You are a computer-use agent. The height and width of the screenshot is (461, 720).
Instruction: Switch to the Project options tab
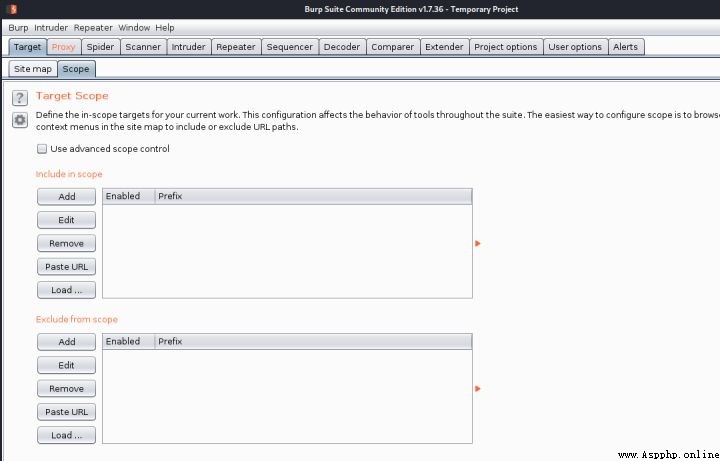[506, 47]
